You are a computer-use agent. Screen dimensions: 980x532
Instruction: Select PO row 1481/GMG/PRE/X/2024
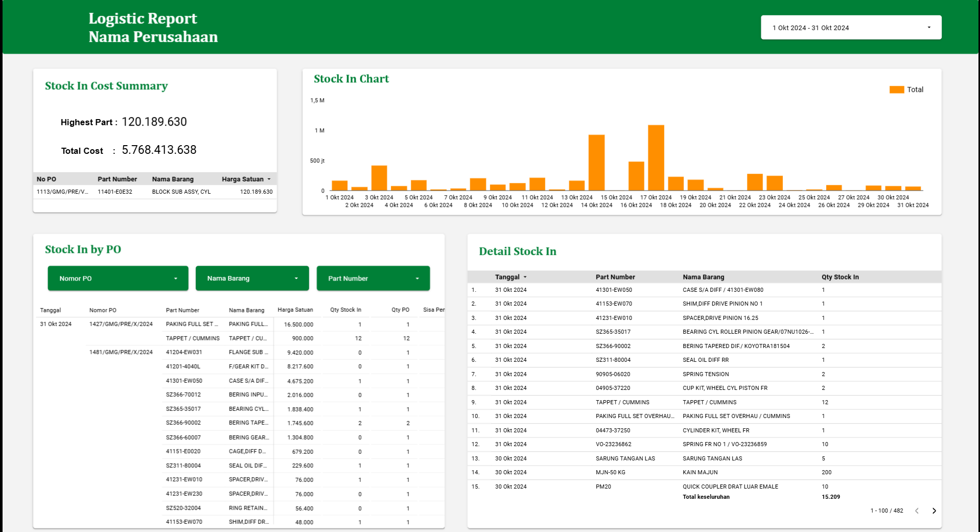pyautogui.click(x=121, y=352)
